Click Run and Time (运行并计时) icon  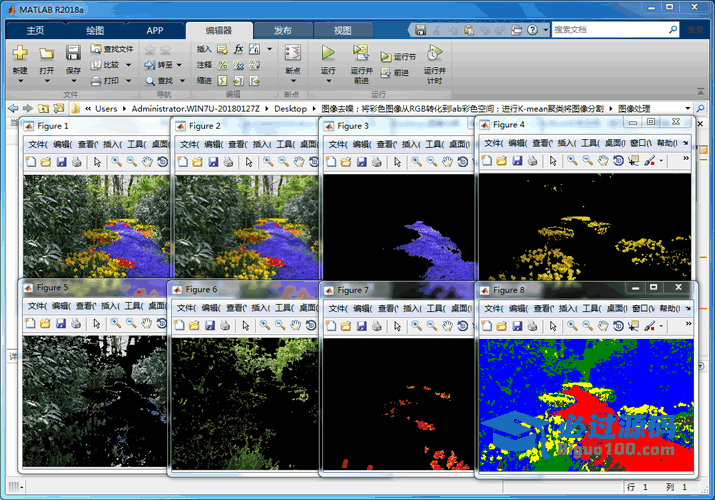[x=435, y=52]
